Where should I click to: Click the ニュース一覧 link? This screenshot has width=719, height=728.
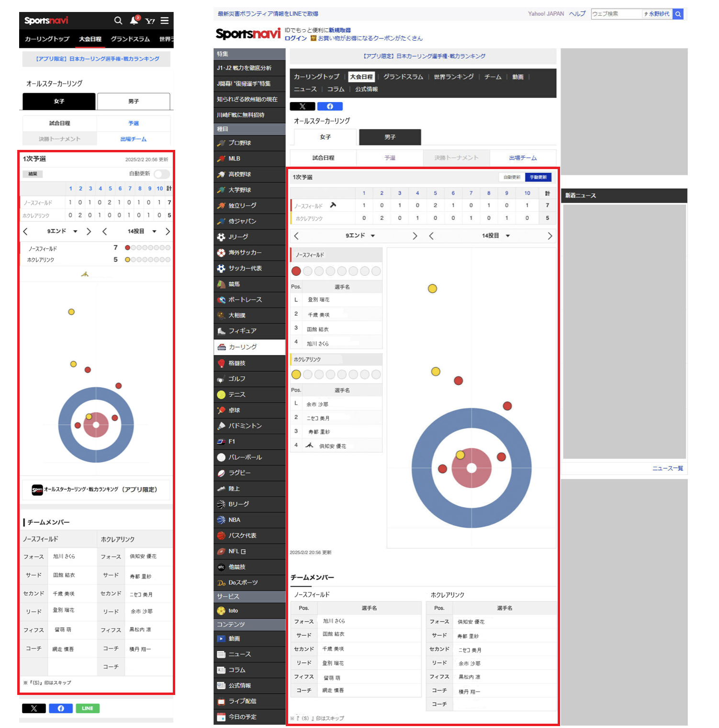tap(667, 468)
